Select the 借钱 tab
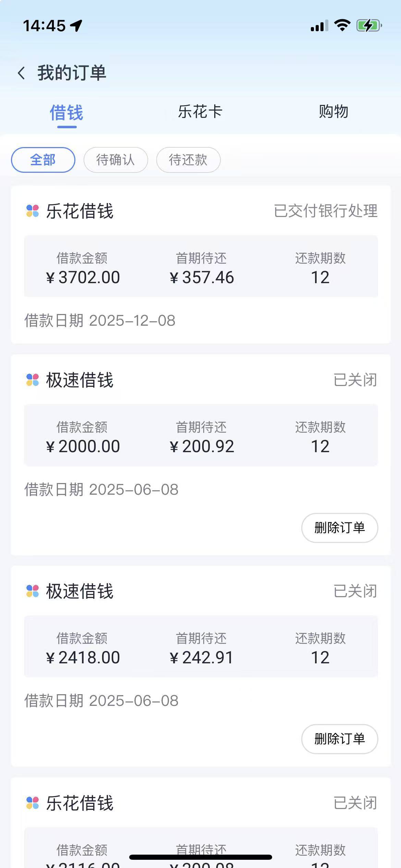 (x=66, y=113)
